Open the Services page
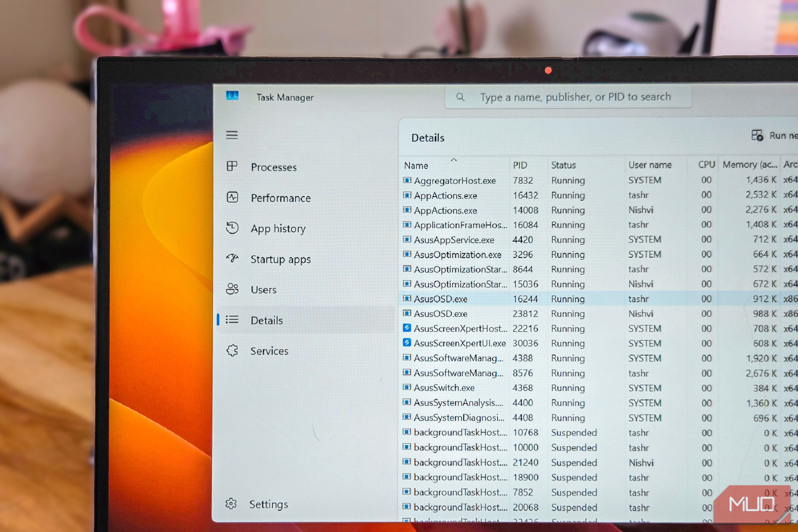 305,351
